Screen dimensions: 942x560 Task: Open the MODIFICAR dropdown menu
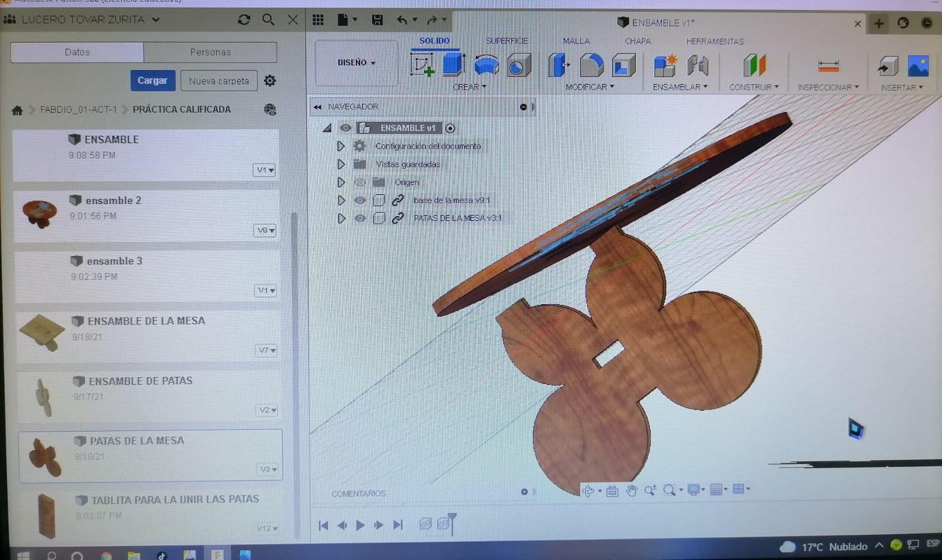[589, 87]
